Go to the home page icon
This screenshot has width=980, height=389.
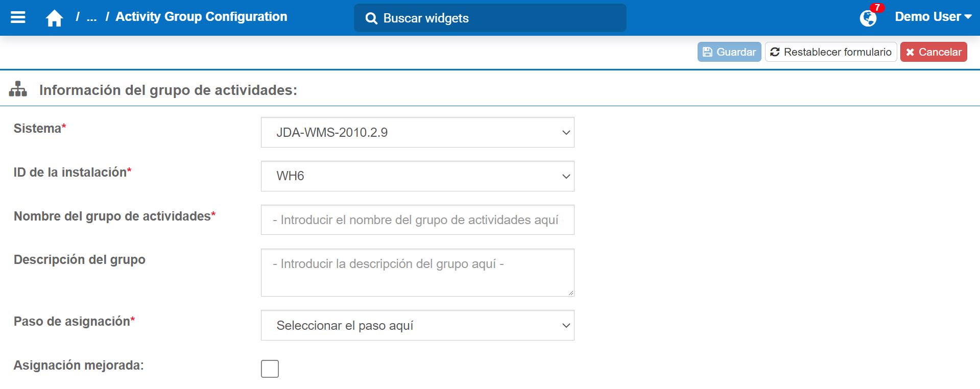[54, 18]
